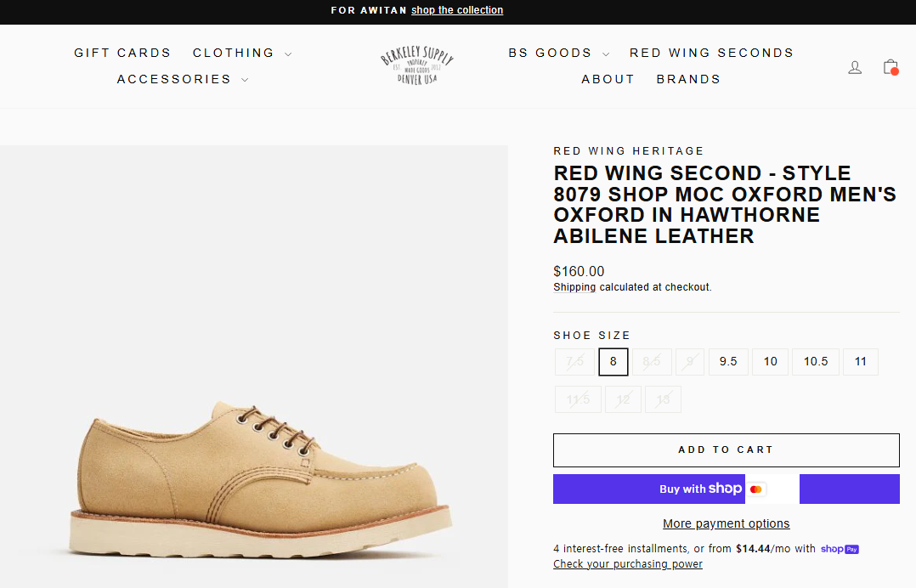Expand the Clothing dropdown menu

coord(242,53)
